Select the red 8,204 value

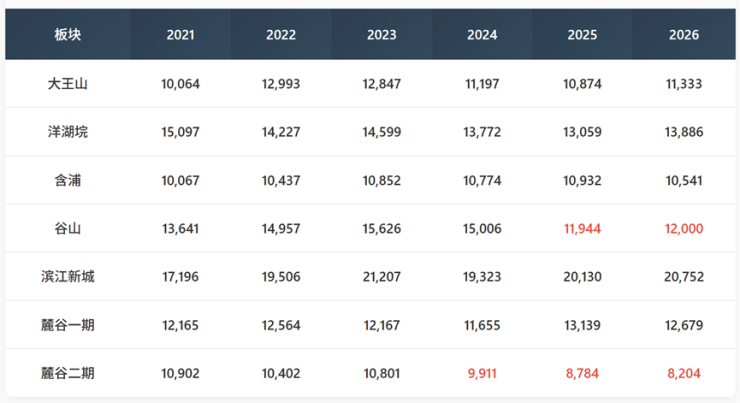click(684, 372)
